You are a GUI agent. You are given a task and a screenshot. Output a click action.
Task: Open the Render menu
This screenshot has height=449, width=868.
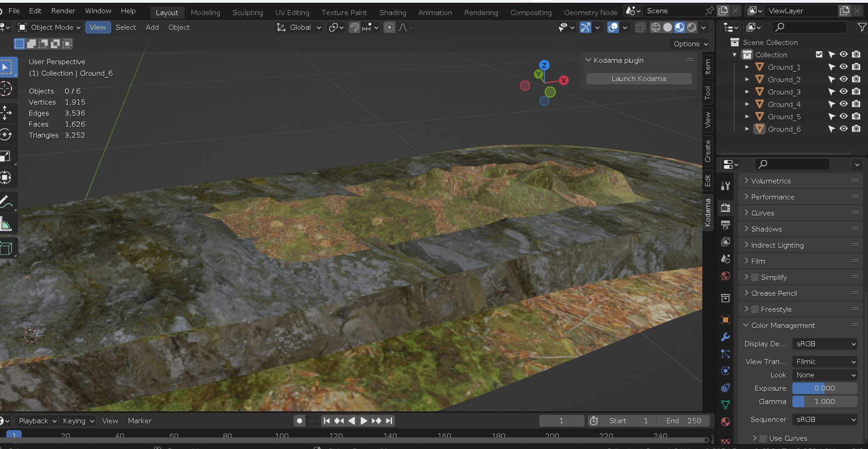[x=63, y=11]
